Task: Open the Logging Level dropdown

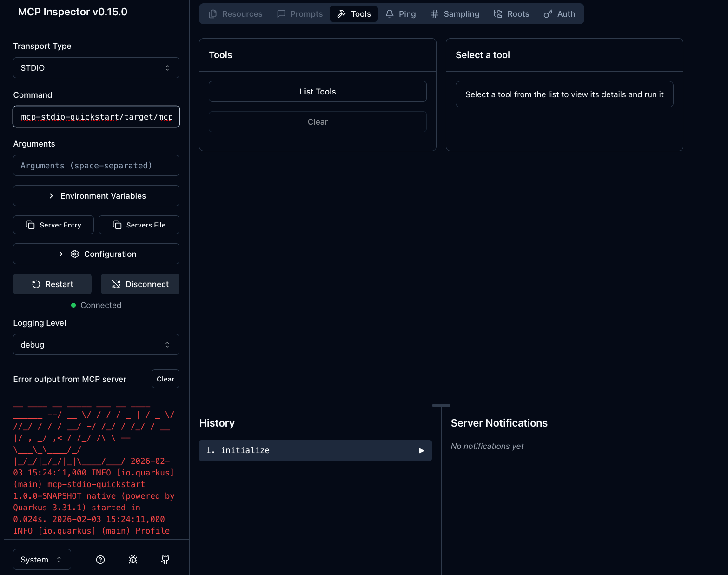Action: 96,344
